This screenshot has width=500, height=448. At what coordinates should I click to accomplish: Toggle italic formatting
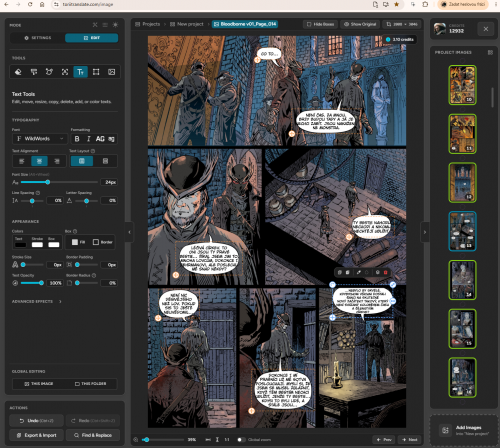[88, 139]
